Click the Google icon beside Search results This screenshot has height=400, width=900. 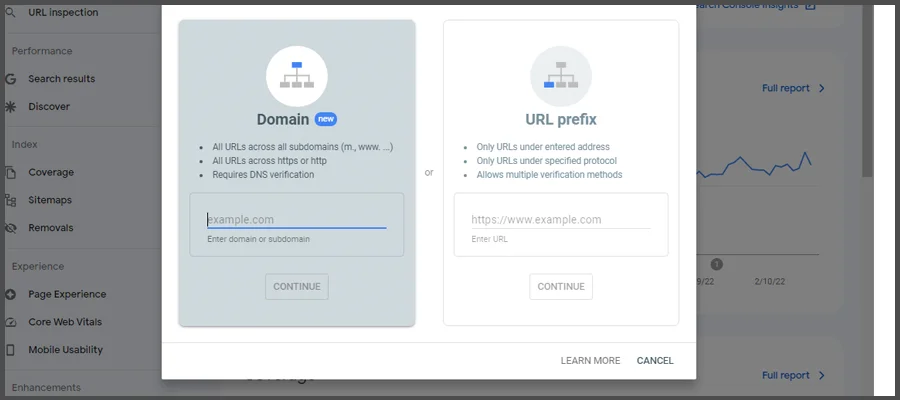coord(11,79)
